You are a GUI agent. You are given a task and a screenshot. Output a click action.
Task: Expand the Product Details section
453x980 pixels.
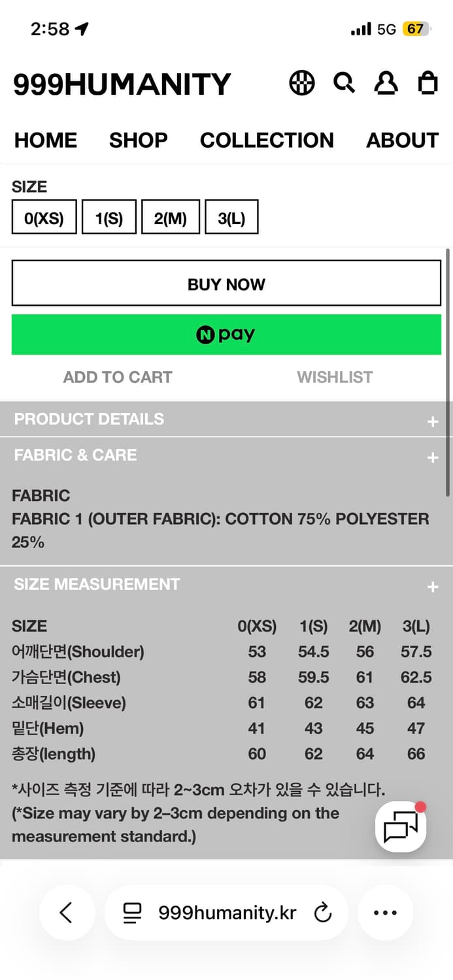pos(432,421)
